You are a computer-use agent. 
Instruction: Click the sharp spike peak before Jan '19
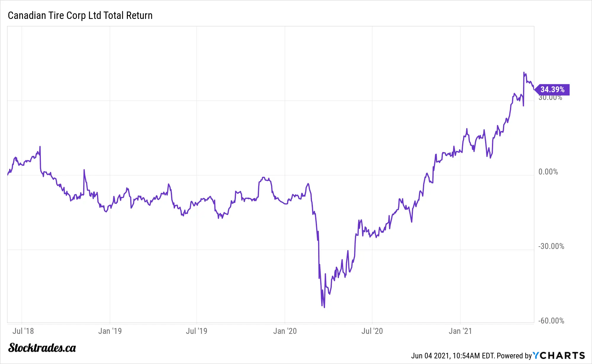click(84, 170)
